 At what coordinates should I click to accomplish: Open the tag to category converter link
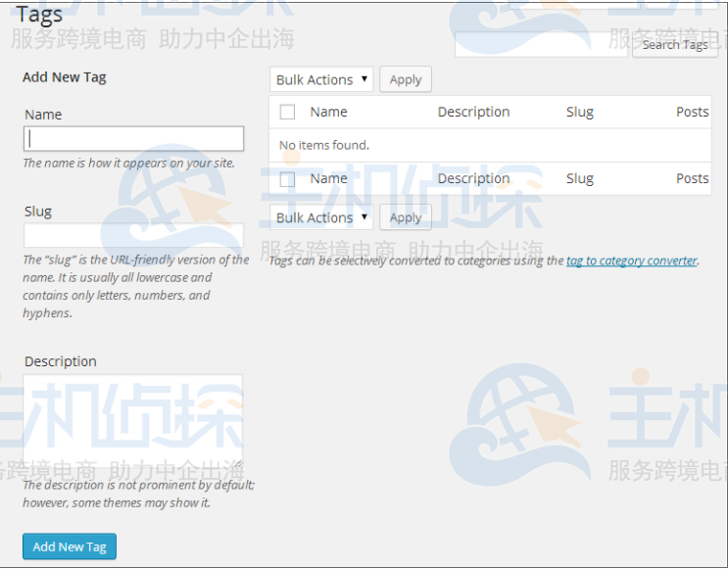[x=632, y=261]
